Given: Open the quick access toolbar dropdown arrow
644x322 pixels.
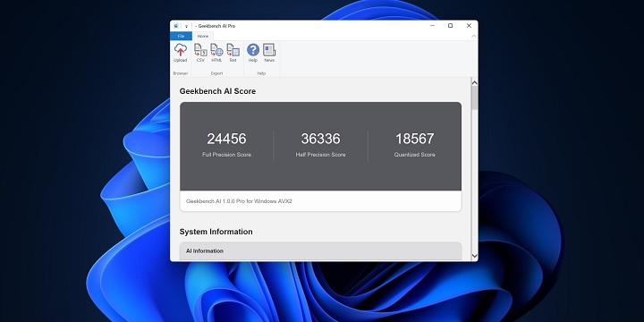Looking at the screenshot, I should [186, 26].
